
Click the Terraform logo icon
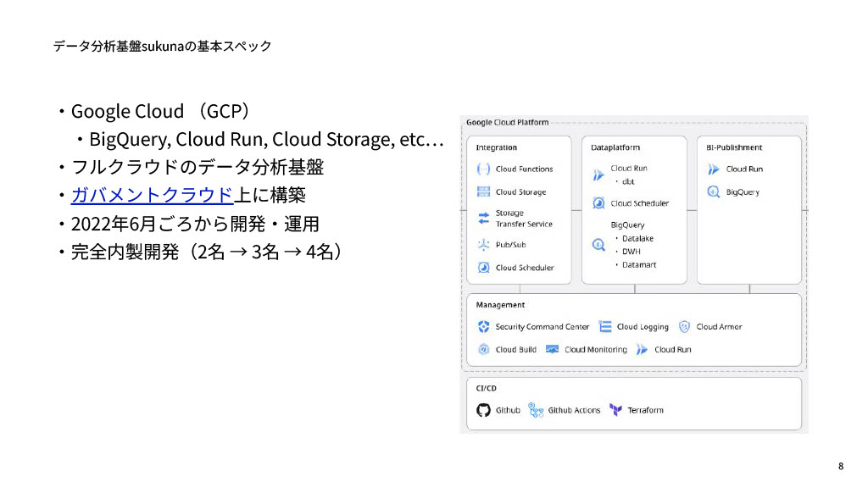click(616, 410)
